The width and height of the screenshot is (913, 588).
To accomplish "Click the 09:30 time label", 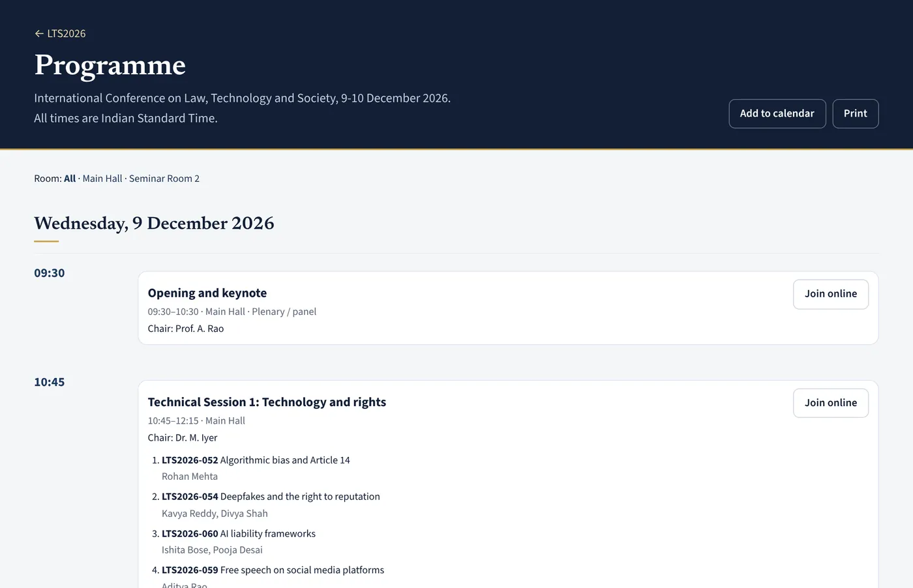I will click(50, 273).
